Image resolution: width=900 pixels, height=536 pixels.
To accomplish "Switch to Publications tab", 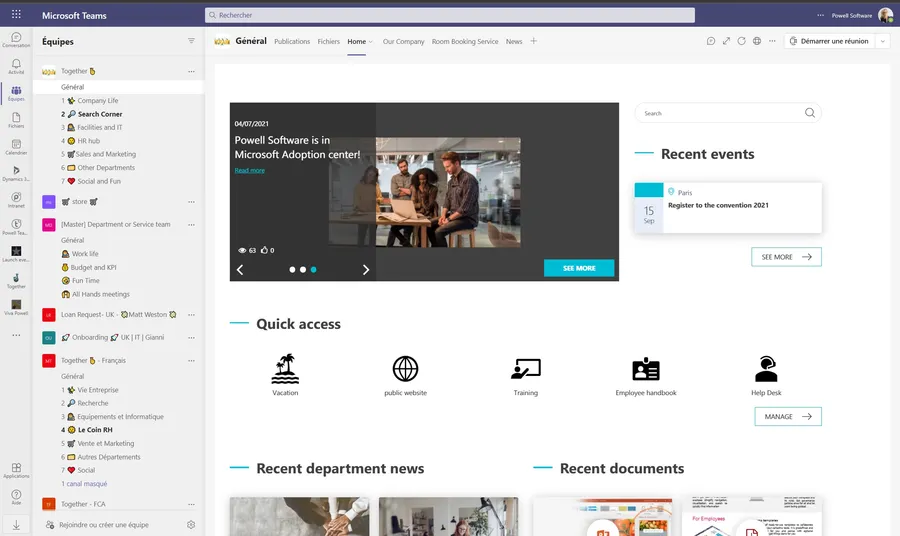I will pyautogui.click(x=292, y=41).
